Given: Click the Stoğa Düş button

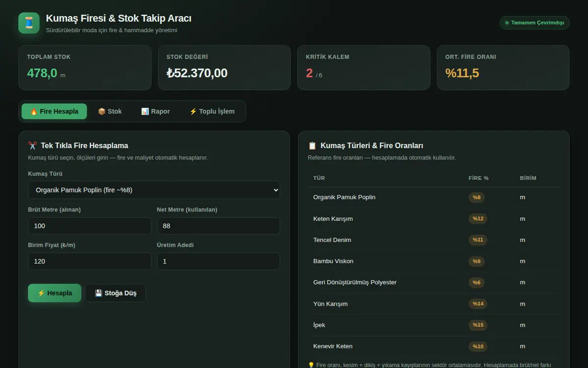Looking at the screenshot, I should pyautogui.click(x=116, y=293).
